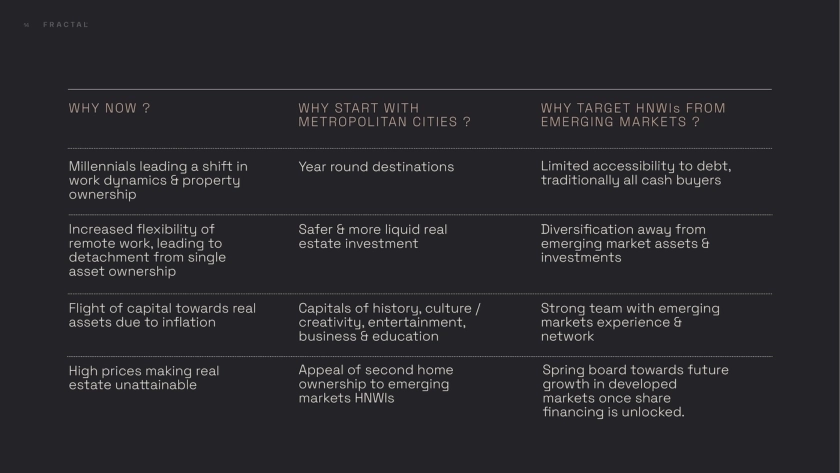Click the FRACTAL logo text

point(66,25)
